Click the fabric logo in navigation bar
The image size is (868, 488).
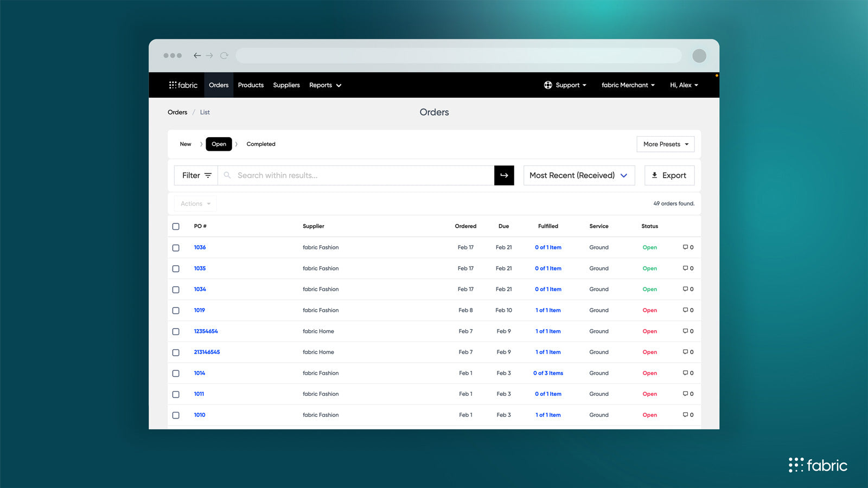coord(183,85)
